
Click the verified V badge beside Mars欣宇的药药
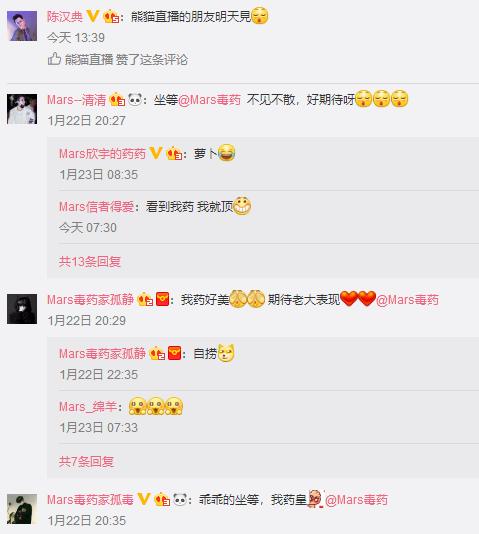(156, 153)
